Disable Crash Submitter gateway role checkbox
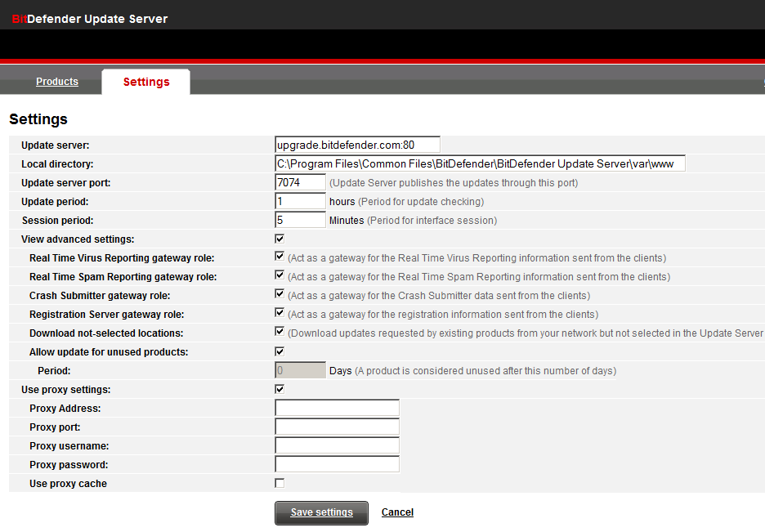This screenshot has height=532, width=765. click(280, 293)
